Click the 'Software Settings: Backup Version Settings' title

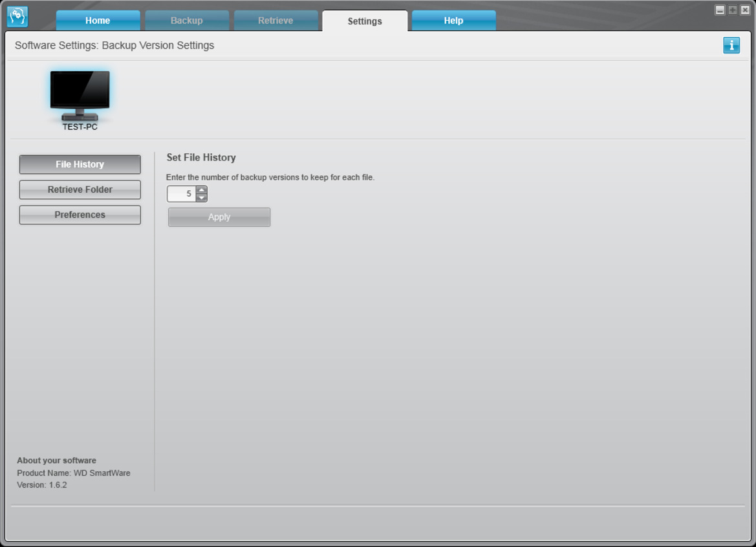point(114,45)
